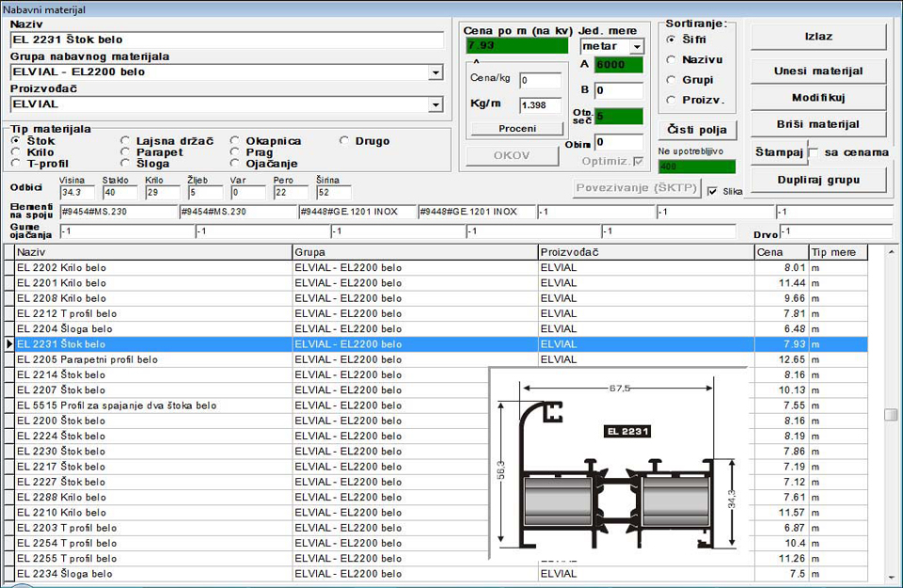Toggle the Slika checkbox
Viewport: 903px width, 588px height.
click(x=712, y=191)
